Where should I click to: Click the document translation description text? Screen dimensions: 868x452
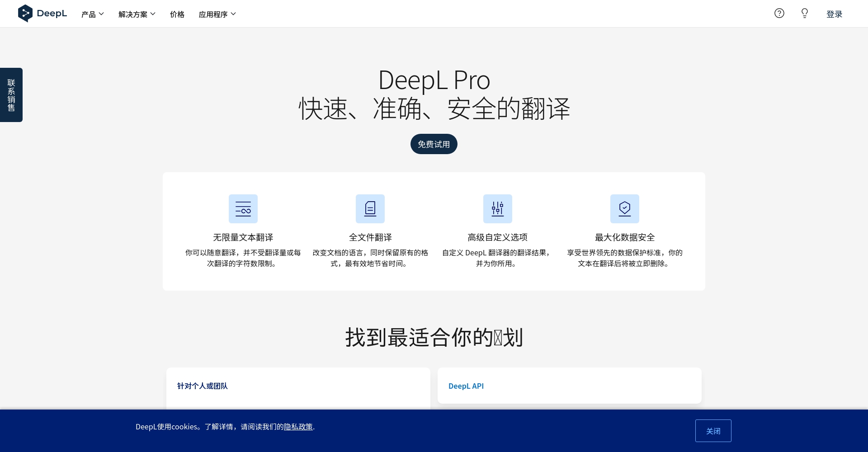pos(370,258)
